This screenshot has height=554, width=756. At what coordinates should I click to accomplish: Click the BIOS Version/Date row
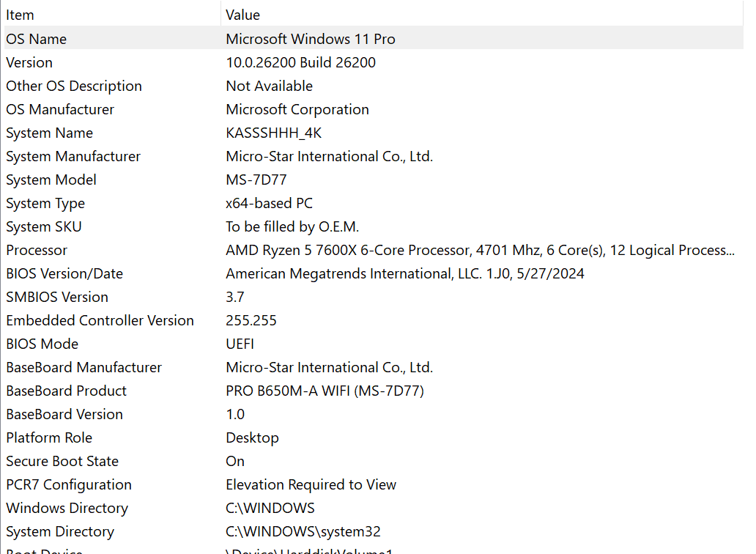click(64, 273)
